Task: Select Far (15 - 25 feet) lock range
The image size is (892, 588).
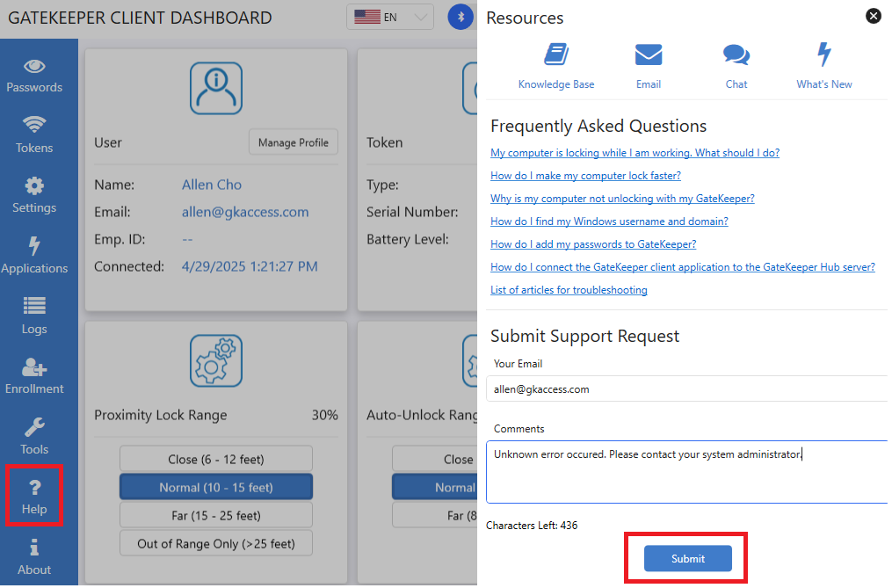Action: 216,516
